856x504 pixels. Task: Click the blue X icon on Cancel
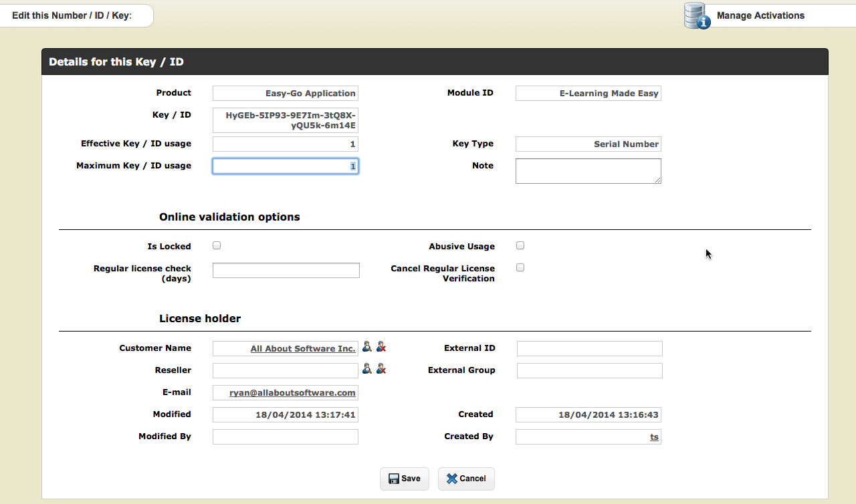point(452,479)
